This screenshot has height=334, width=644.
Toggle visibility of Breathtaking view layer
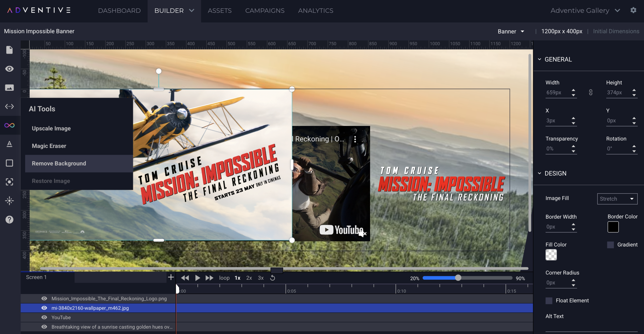pyautogui.click(x=44, y=327)
